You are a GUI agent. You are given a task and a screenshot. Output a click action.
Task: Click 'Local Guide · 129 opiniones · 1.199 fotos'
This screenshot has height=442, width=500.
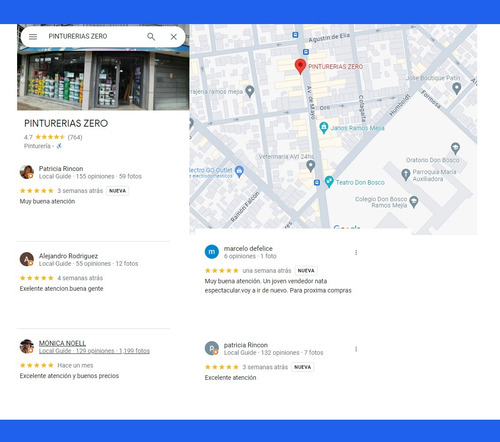pyautogui.click(x=94, y=351)
